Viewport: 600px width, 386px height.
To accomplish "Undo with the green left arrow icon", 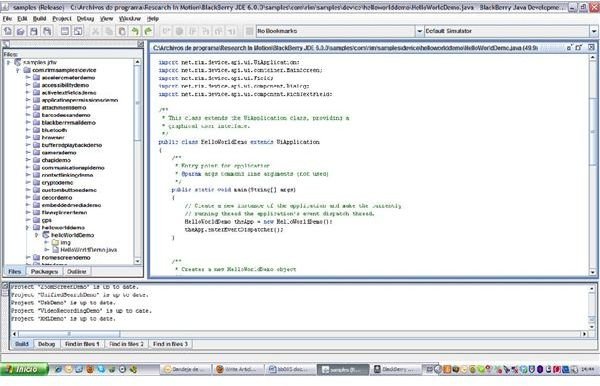I will [135, 31].
